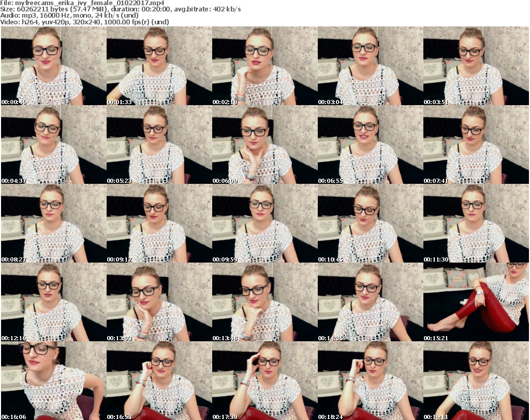
Task: Select the thumbnail frame at 00:01:33
Action: [159, 66]
